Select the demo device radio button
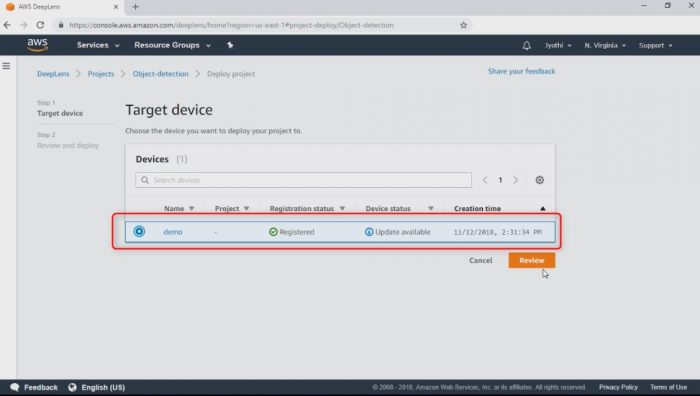Image resolution: width=700 pixels, height=396 pixels. point(139,231)
